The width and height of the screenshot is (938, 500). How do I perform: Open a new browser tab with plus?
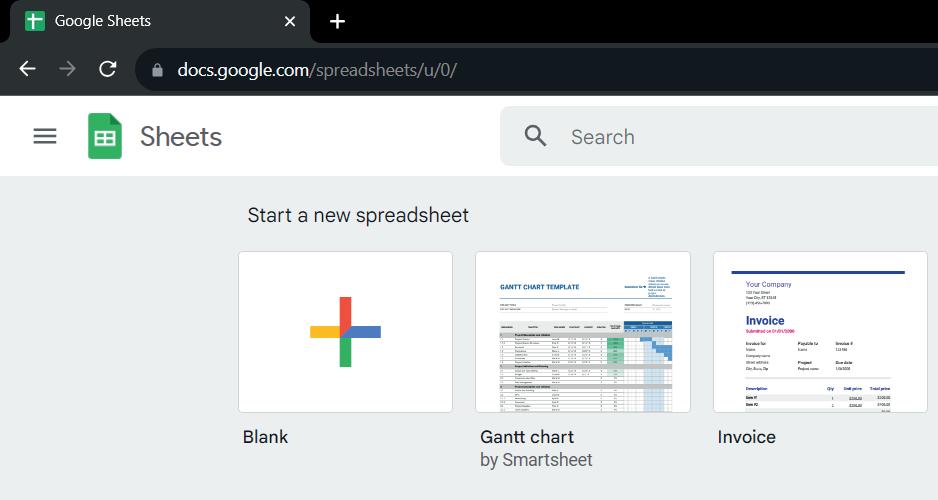point(337,21)
